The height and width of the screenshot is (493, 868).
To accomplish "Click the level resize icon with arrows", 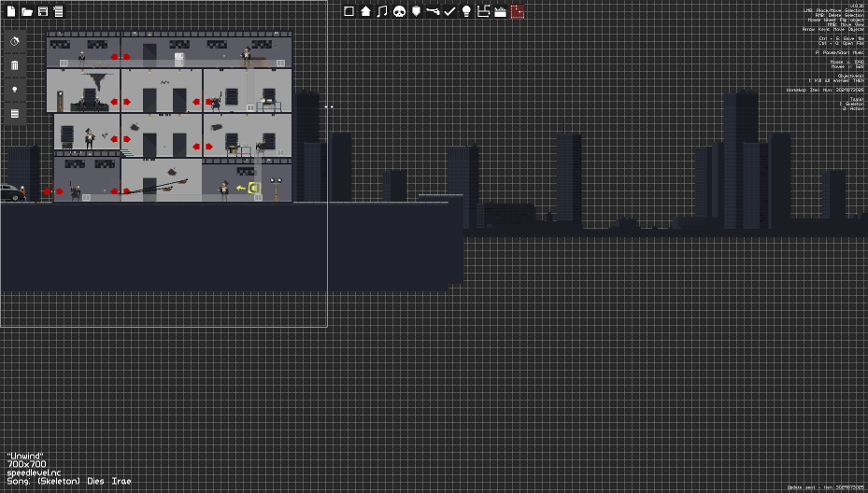I will point(484,11).
